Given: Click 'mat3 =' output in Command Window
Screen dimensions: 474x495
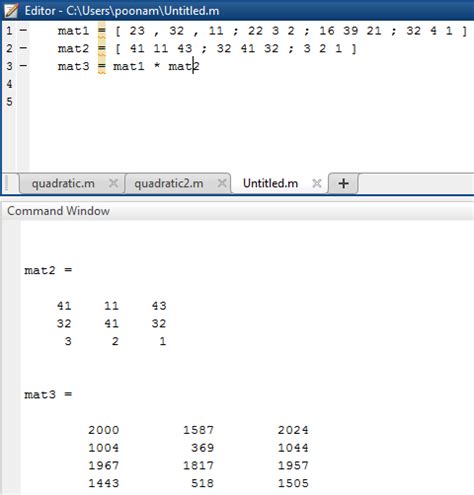Looking at the screenshot, I should click(48, 395).
